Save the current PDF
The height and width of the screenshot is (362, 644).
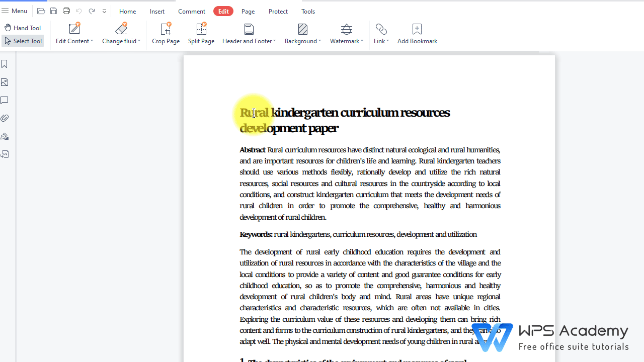click(x=53, y=11)
